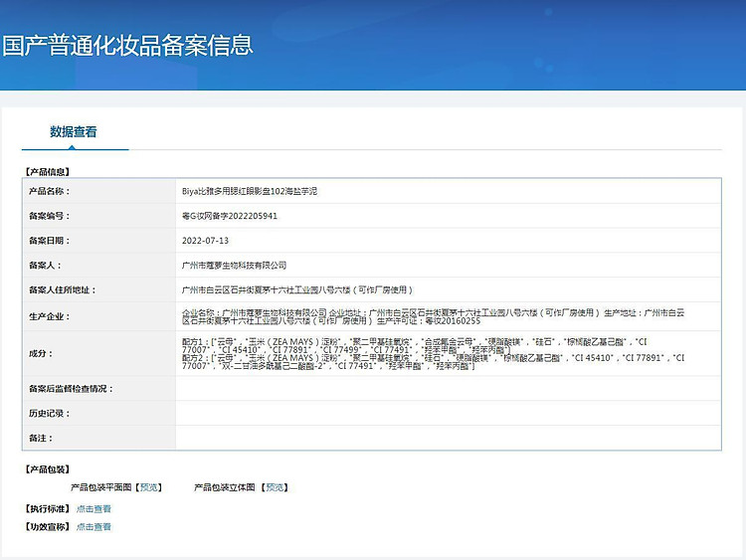This screenshot has height=560, width=746.
Task: Click the 备案后监督检查情况 label
Action: (x=72, y=389)
